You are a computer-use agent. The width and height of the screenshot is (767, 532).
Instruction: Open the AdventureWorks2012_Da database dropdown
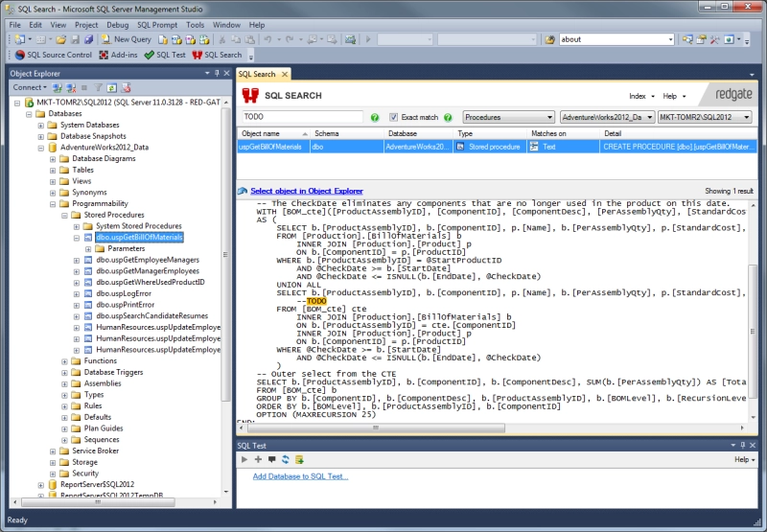[x=608, y=117]
